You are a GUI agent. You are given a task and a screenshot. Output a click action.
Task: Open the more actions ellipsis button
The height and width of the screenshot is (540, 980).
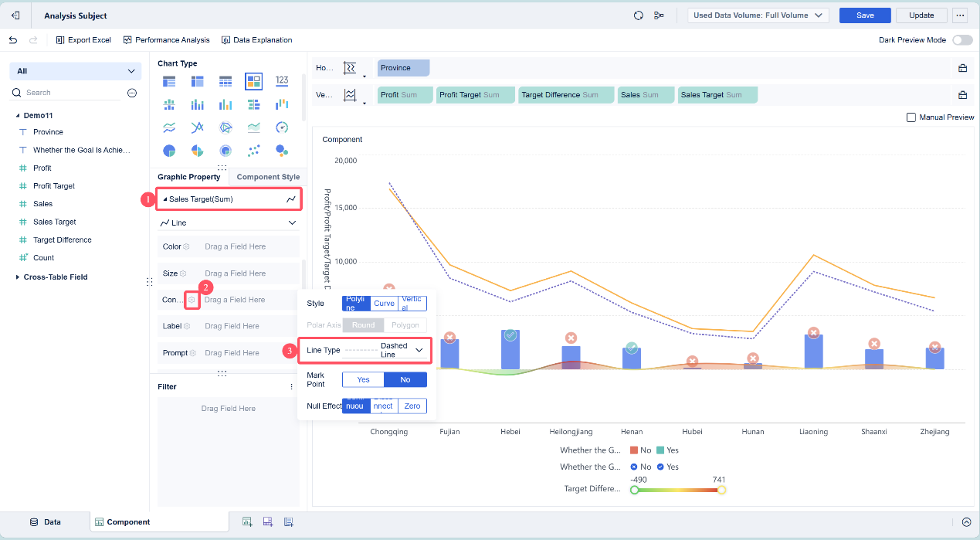[961, 15]
